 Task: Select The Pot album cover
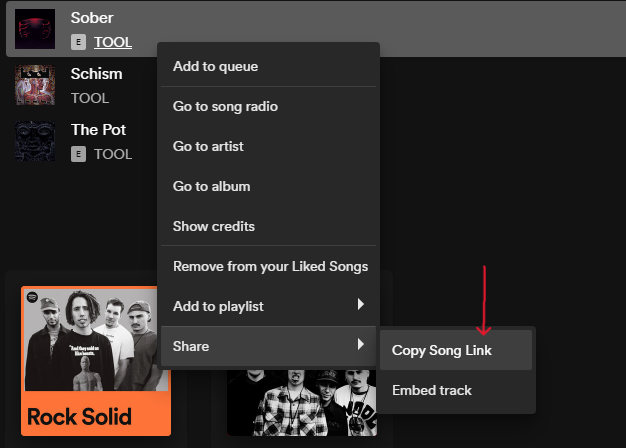[x=35, y=141]
